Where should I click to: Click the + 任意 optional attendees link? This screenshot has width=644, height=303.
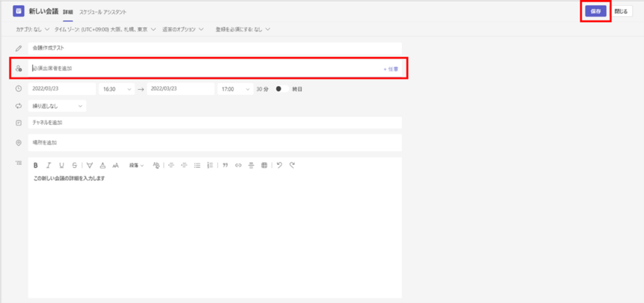[x=391, y=68]
